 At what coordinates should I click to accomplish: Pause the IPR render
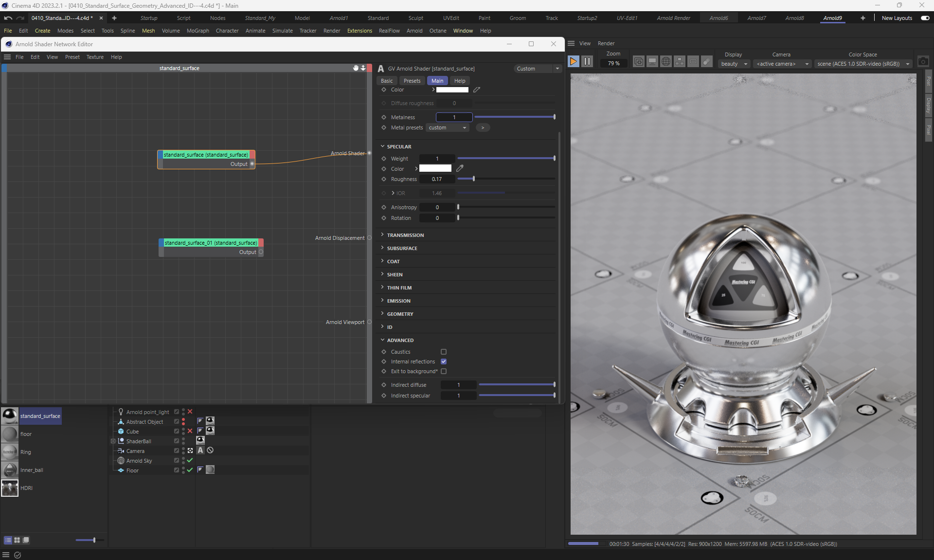(587, 61)
